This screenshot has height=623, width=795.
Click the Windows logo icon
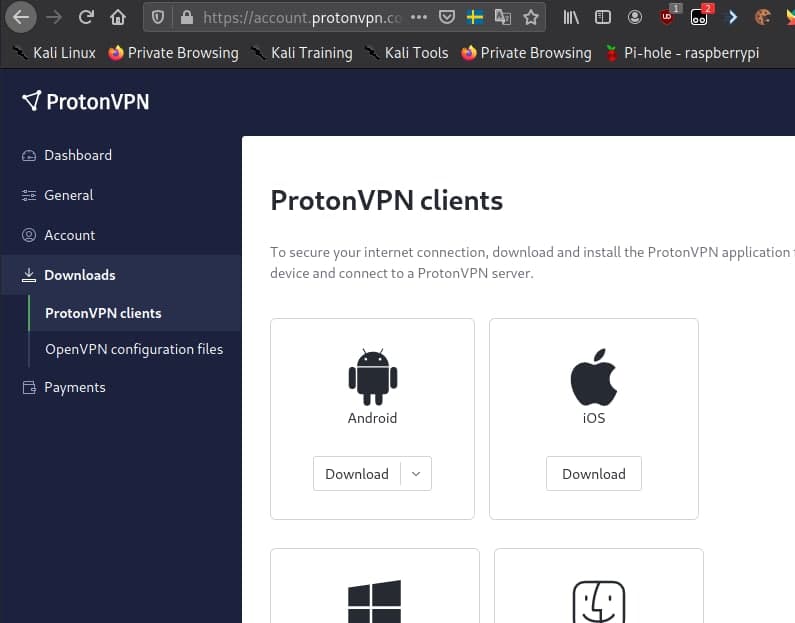(x=374, y=602)
